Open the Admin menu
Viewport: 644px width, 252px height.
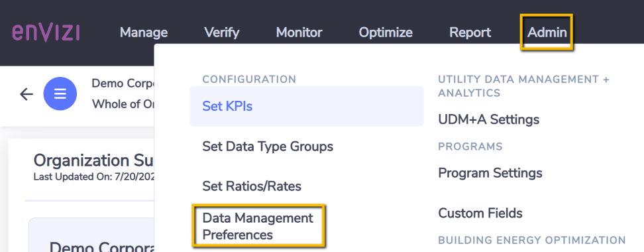547,32
